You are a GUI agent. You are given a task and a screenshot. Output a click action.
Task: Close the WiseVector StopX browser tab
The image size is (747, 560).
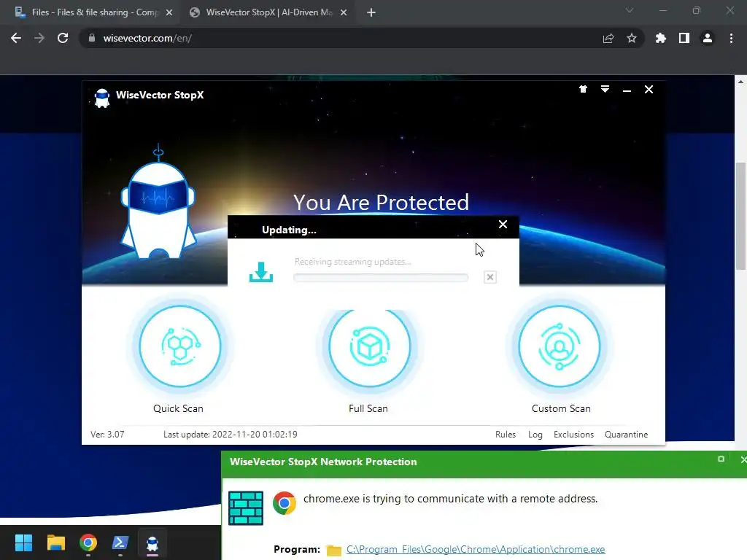(x=344, y=13)
